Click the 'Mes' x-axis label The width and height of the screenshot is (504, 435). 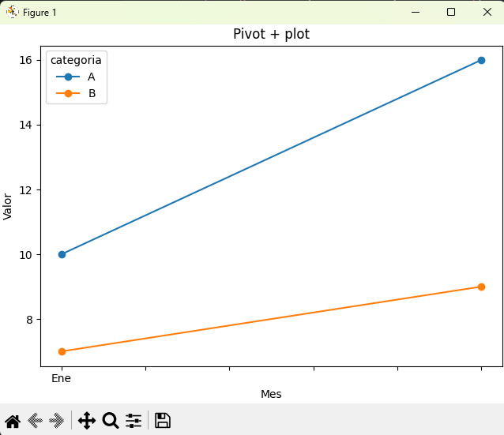(271, 394)
